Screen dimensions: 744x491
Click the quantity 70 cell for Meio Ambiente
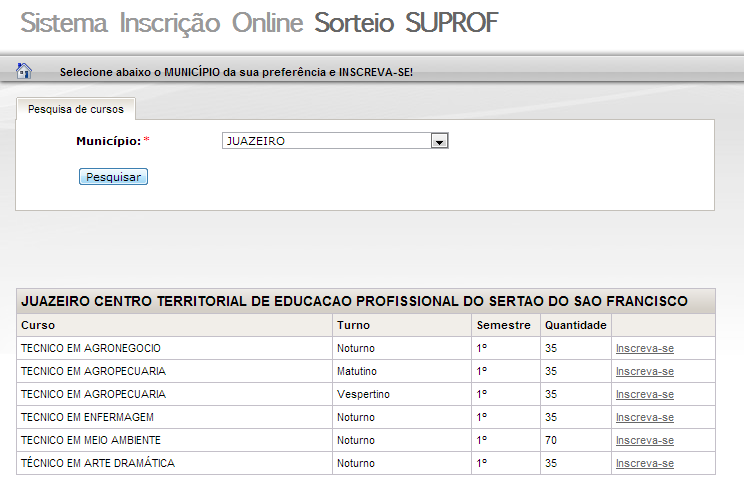[551, 440]
